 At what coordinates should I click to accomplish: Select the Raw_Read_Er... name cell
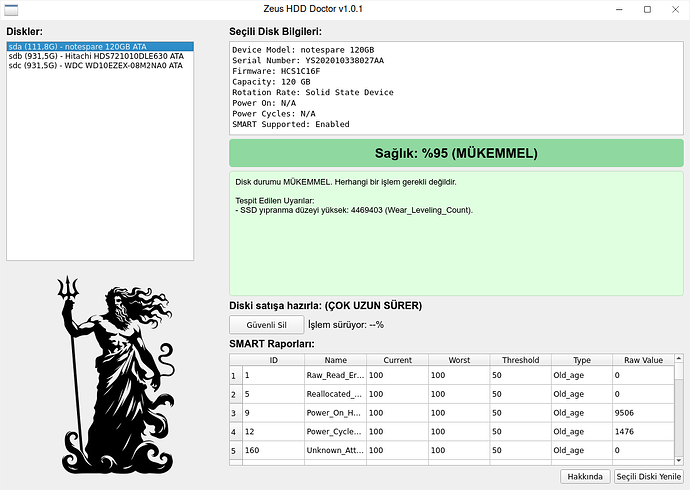(335, 375)
